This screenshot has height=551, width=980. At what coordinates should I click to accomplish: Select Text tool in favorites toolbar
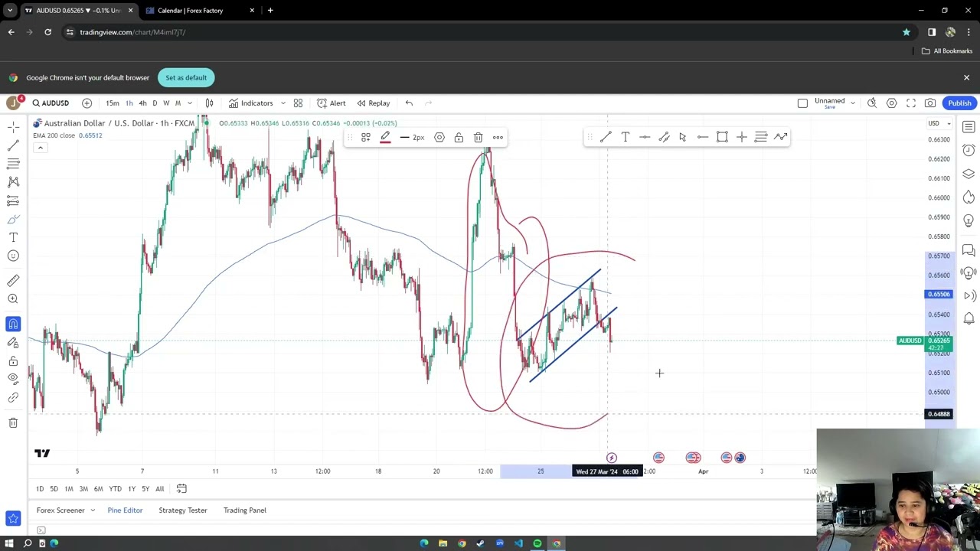tap(626, 137)
